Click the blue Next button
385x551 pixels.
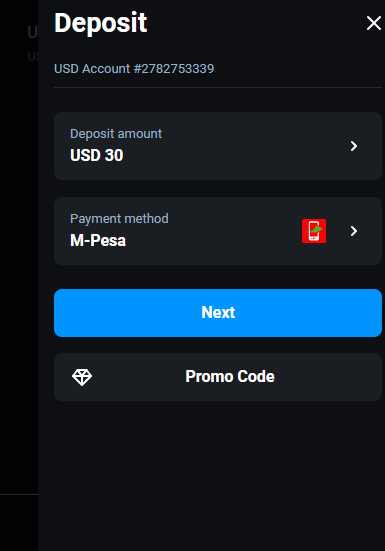point(218,313)
